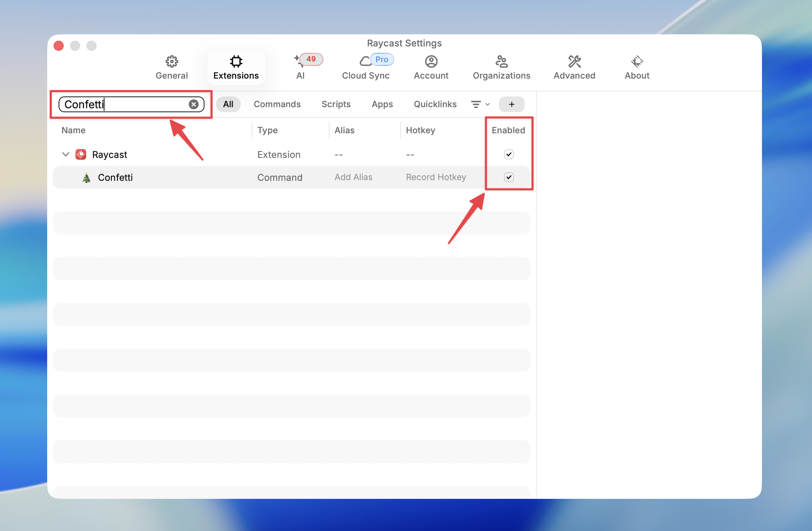Open the AI settings tab icon
This screenshot has height=531, width=812.
point(299,61)
